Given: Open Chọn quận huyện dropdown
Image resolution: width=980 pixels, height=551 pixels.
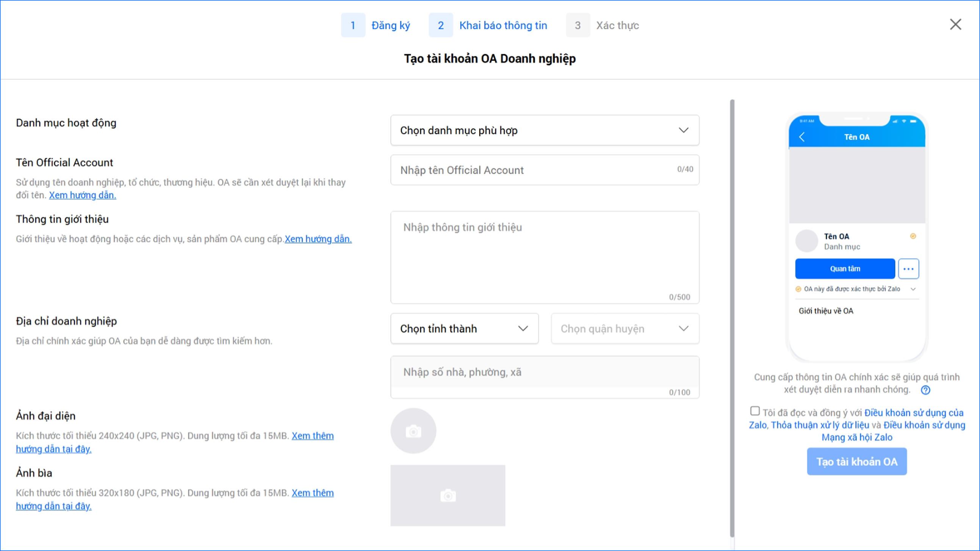Looking at the screenshot, I should click(x=625, y=329).
